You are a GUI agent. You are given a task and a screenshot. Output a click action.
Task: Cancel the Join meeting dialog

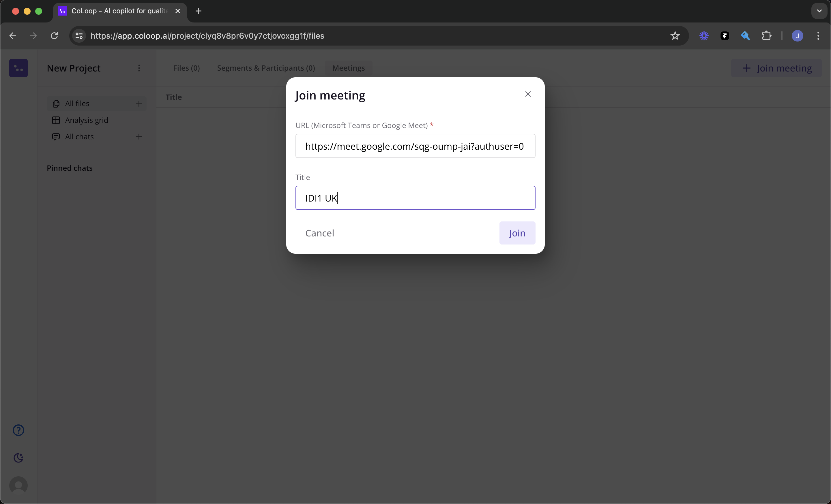tap(319, 233)
